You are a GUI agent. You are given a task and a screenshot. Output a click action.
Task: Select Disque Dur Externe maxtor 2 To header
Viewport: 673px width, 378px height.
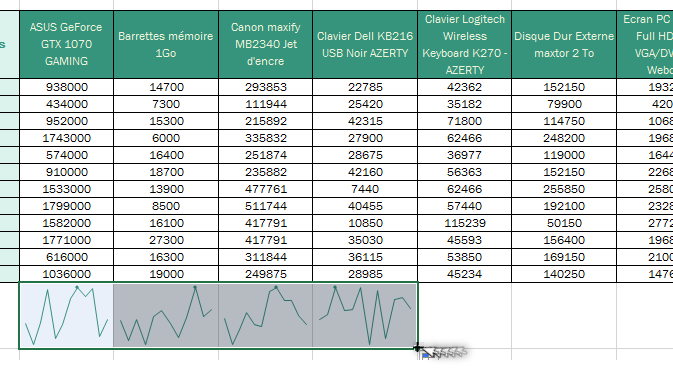click(564, 44)
